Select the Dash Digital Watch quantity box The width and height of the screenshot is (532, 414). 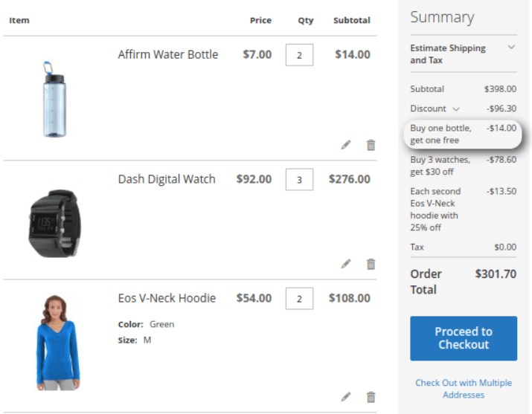(299, 180)
